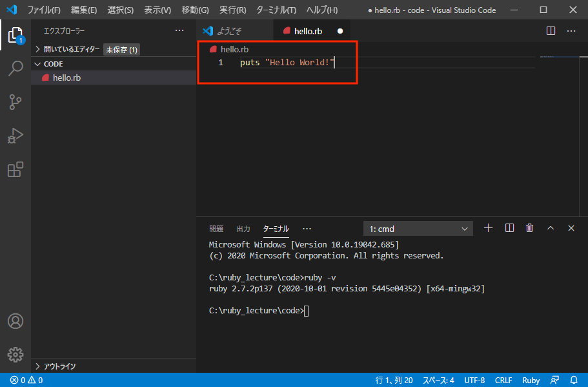Switch to the 問題 panel tab

click(216, 229)
